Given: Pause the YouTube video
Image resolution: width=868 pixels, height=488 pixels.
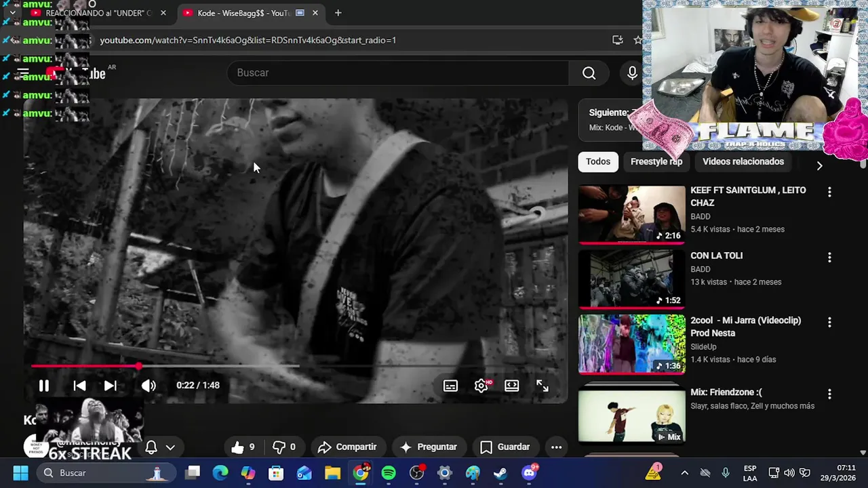Looking at the screenshot, I should (43, 386).
